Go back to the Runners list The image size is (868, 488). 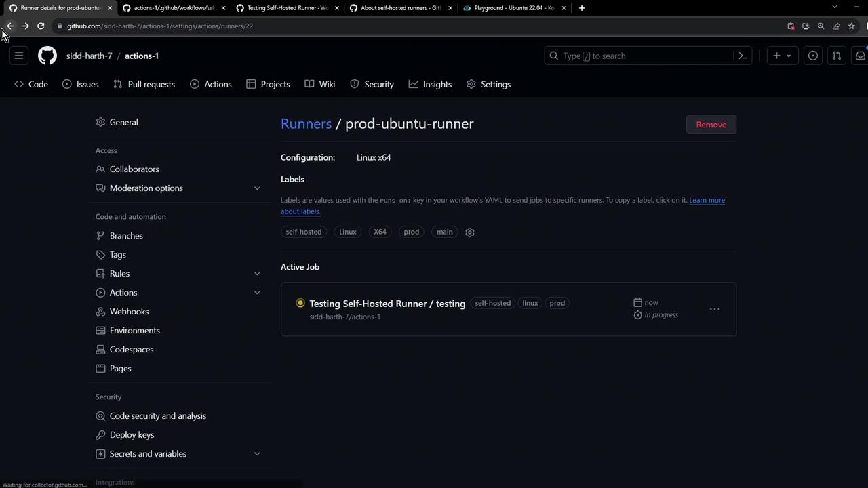coord(306,123)
